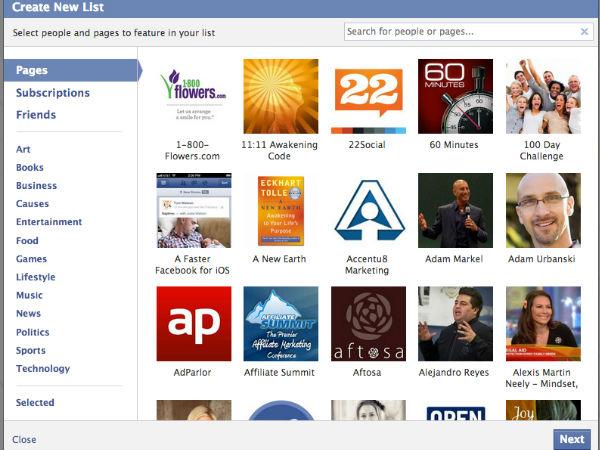Viewport: 600px width, 450px height.
Task: Select the 1-800-Flowers.com page logo
Action: pyautogui.click(x=193, y=96)
